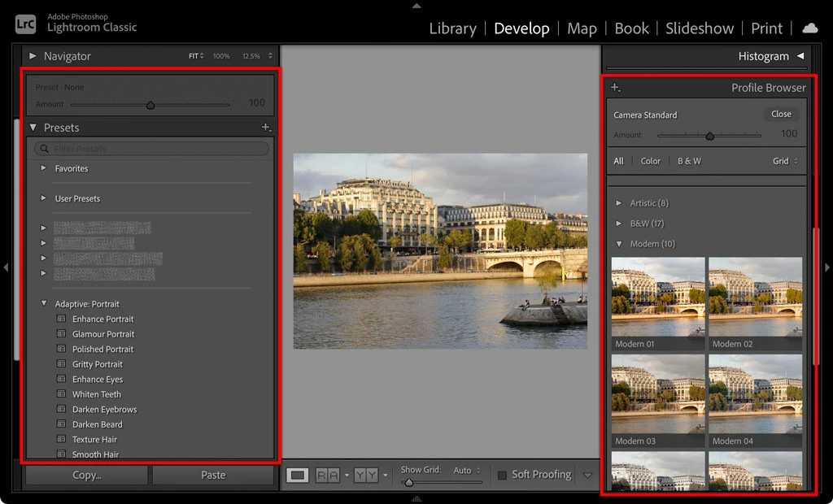Click the Enhance Portrait preset icon
The width and height of the screenshot is (833, 504).
coord(62,319)
